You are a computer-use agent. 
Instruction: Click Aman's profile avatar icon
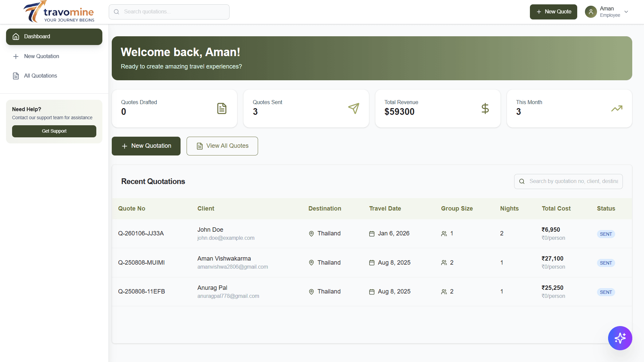point(591,12)
